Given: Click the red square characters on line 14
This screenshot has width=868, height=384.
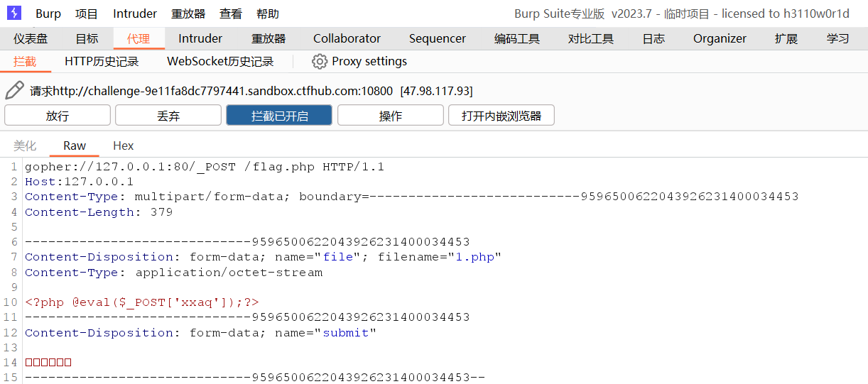Looking at the screenshot, I should (x=48, y=363).
